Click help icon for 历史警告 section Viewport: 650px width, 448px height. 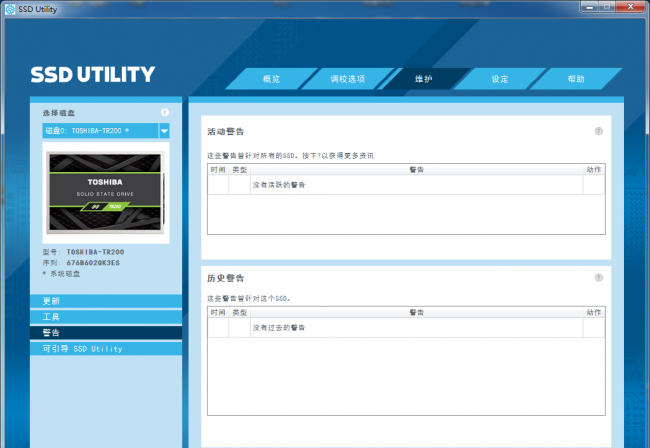[x=599, y=278]
